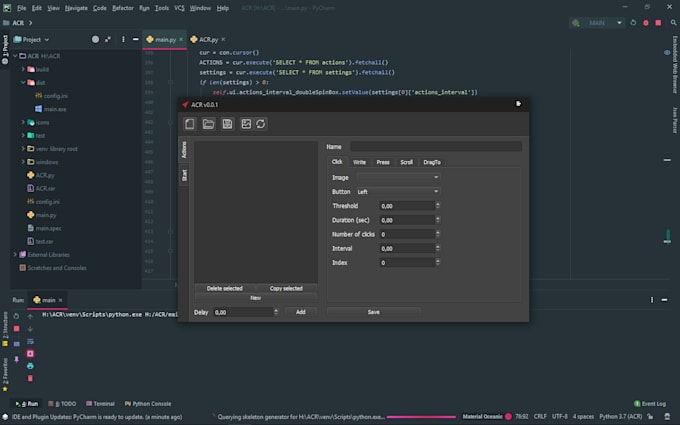
Task: Open the Refactor menu
Action: (123, 8)
